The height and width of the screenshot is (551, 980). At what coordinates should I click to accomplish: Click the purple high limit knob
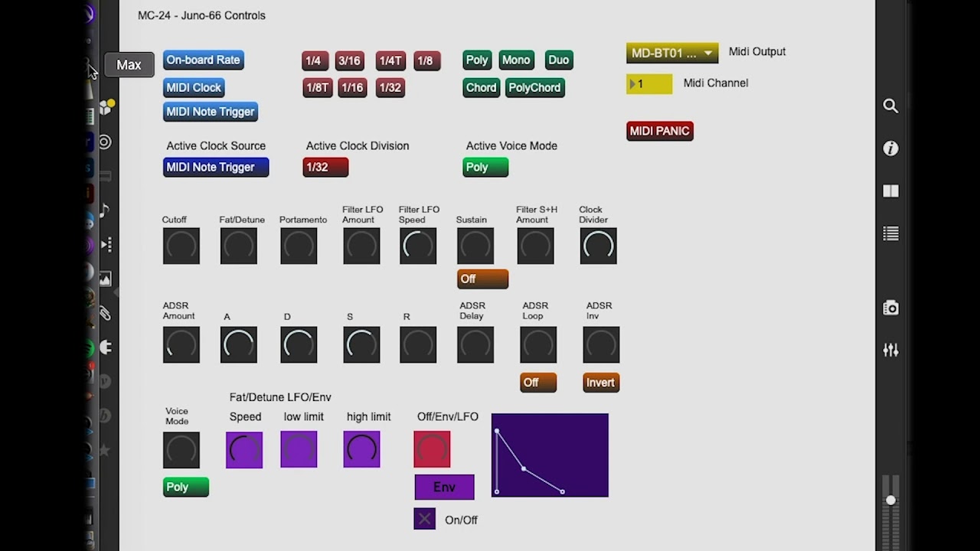[x=361, y=449]
